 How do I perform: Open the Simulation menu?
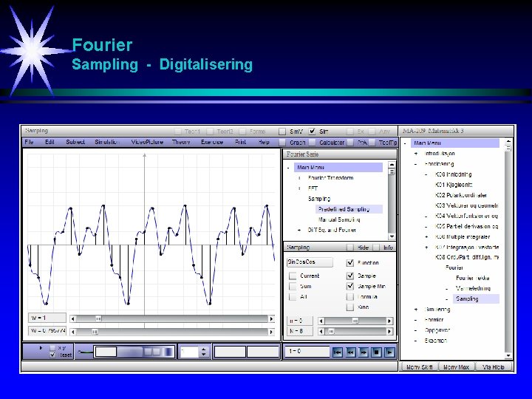(107, 142)
